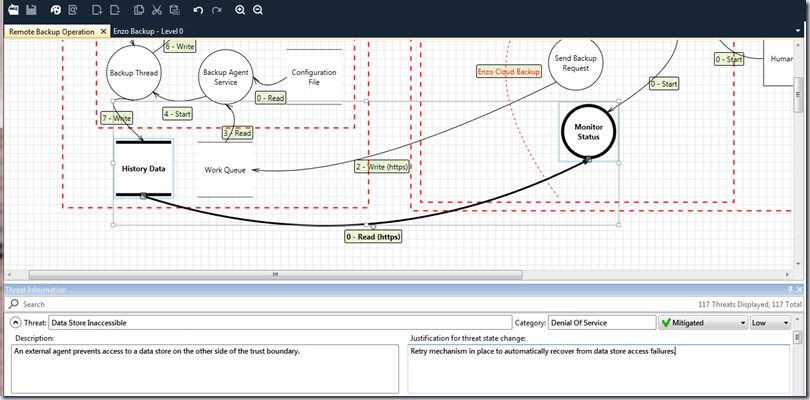Image resolution: width=810 pixels, height=400 pixels.
Task: Open a threat model file
Action: click(x=13, y=10)
